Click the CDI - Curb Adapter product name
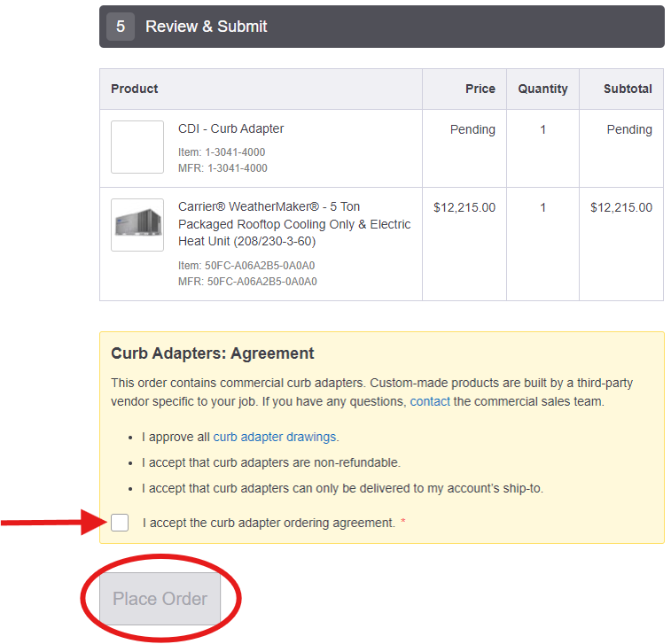 (x=230, y=128)
